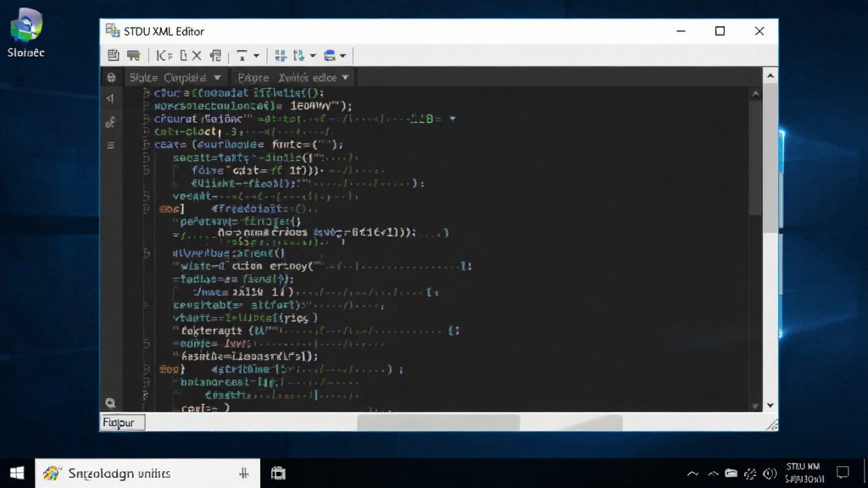Show hidden tray icons with the first chevron
This screenshot has height=488, width=868.
point(693,474)
